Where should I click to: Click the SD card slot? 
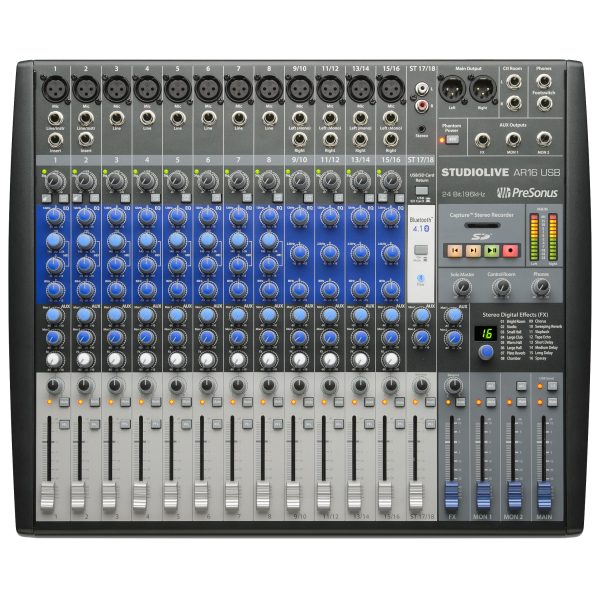pos(482,225)
